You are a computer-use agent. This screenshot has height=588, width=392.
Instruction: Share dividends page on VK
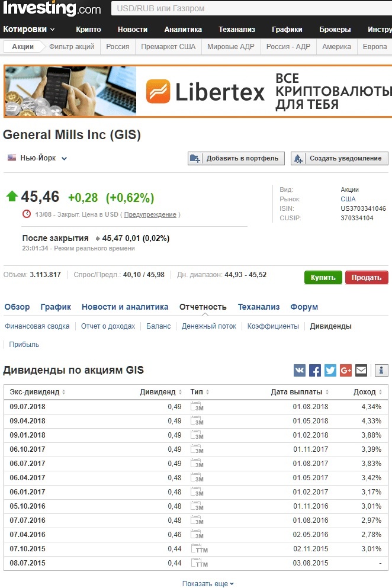(300, 371)
